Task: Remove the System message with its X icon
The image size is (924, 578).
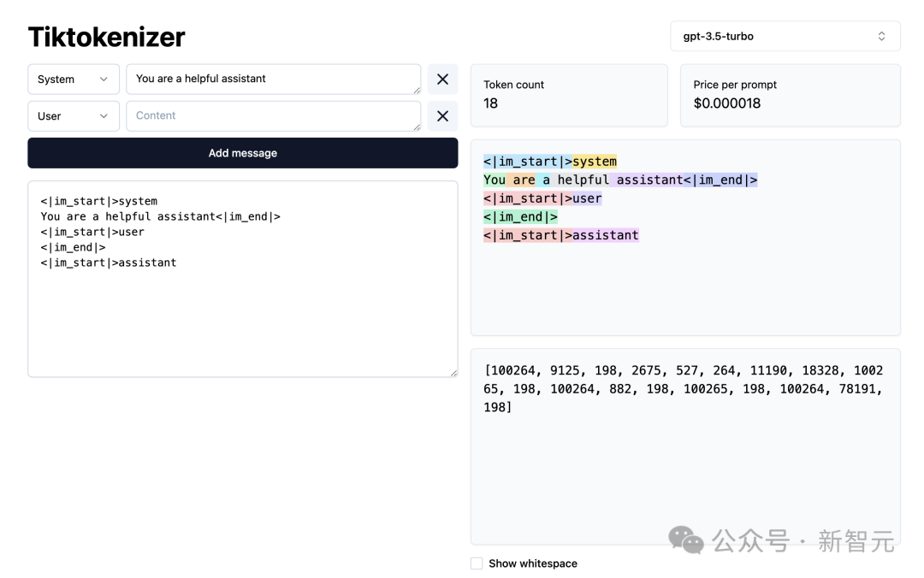Action: [x=442, y=80]
